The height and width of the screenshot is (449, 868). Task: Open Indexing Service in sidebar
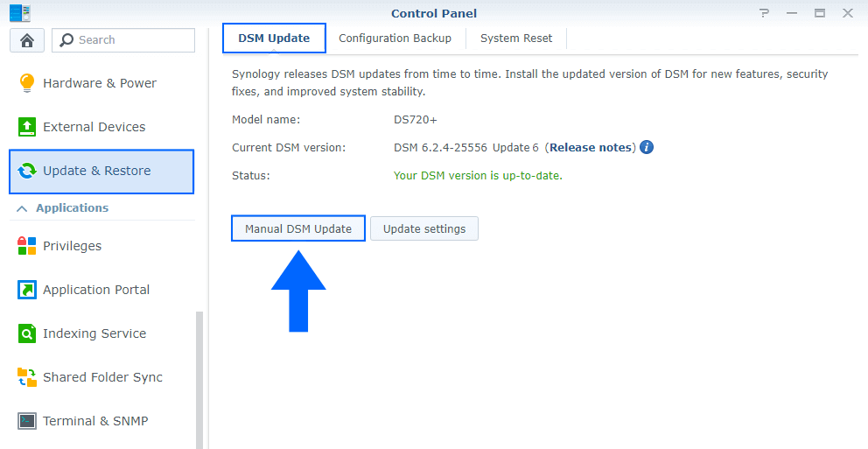[x=101, y=333]
